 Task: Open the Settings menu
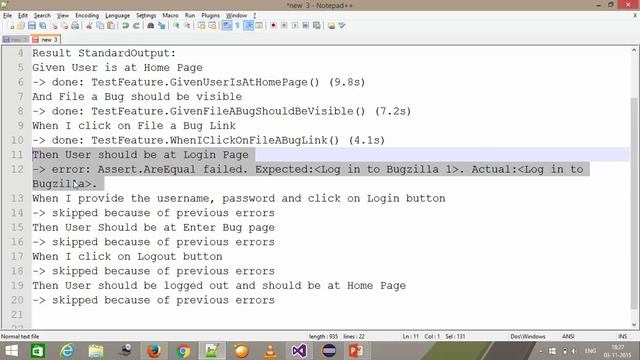[146, 16]
